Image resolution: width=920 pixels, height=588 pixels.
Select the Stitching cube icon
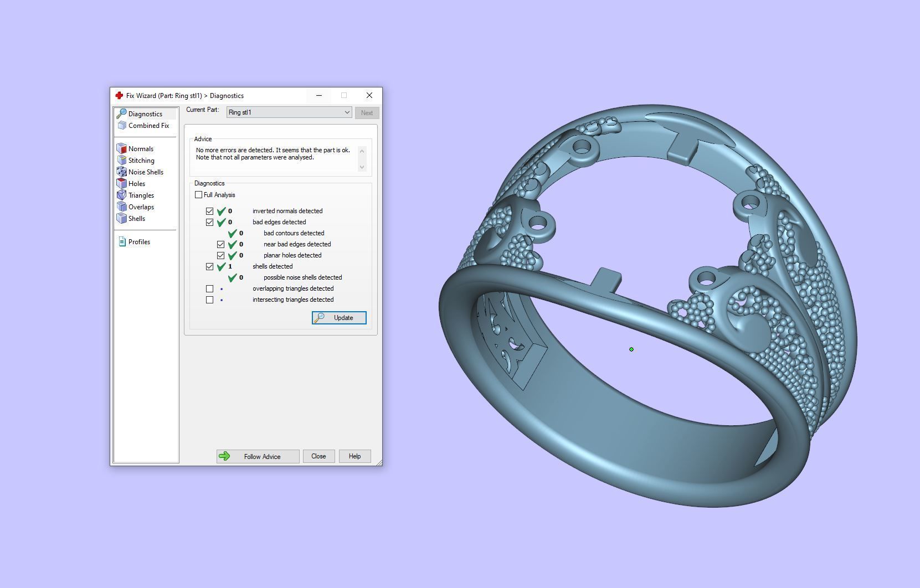(x=122, y=160)
